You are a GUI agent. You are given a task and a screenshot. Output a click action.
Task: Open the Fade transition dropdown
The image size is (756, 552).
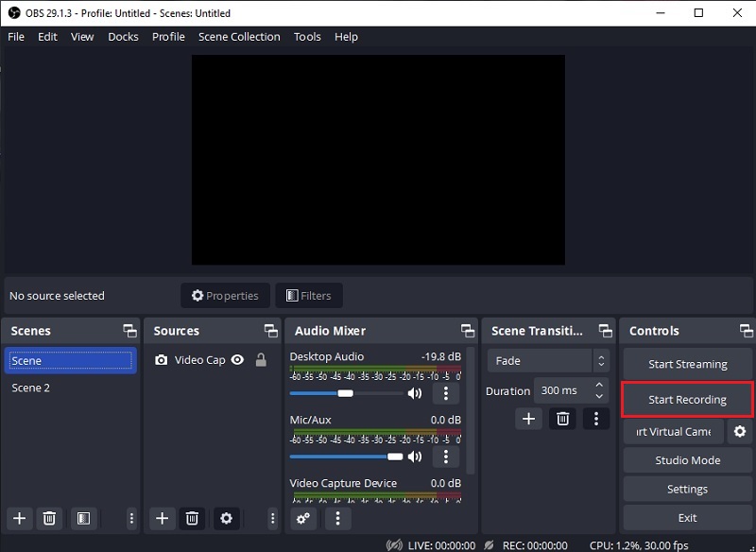coord(548,361)
